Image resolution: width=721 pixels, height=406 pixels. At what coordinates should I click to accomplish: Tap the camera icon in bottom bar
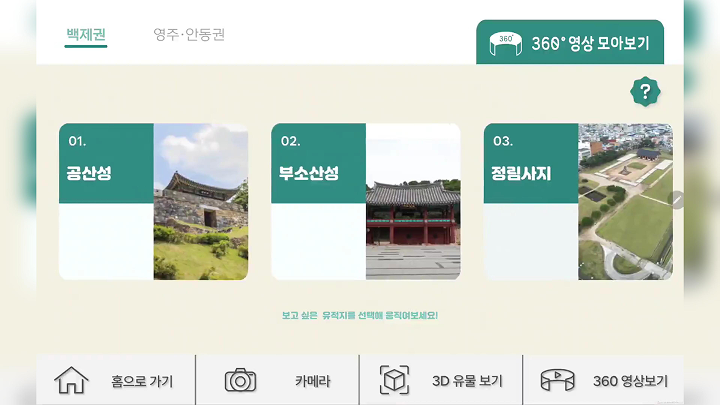(240, 380)
